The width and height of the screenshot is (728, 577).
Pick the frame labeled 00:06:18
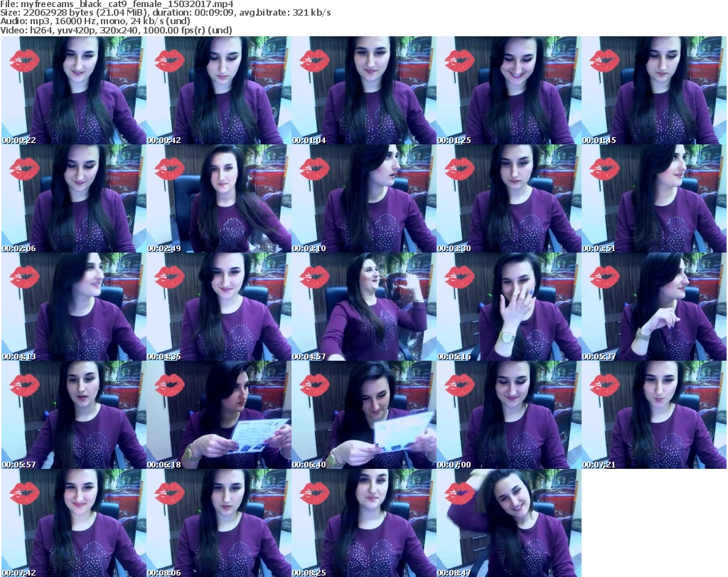219,415
